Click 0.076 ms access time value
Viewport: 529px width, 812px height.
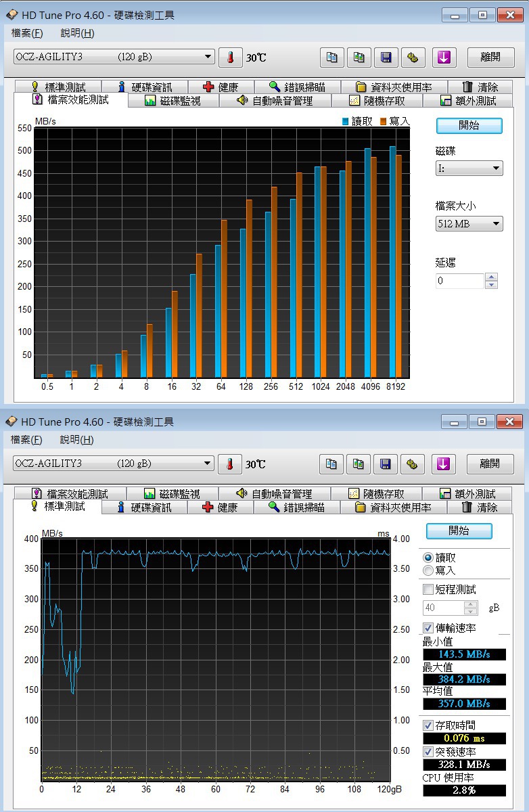(x=464, y=738)
